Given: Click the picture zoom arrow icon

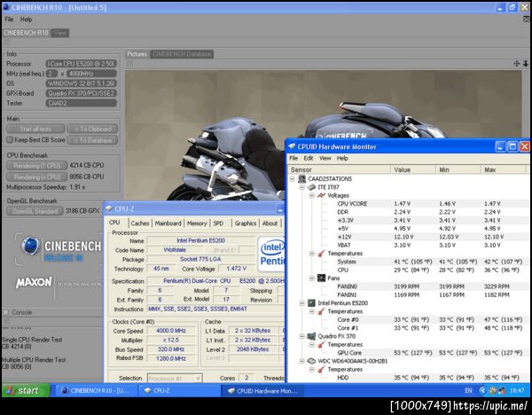Looking at the screenshot, I should [526, 63].
